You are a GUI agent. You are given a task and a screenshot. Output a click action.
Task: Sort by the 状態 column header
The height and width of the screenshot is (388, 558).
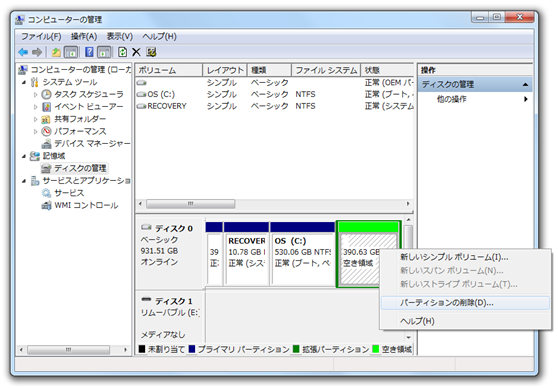point(387,70)
